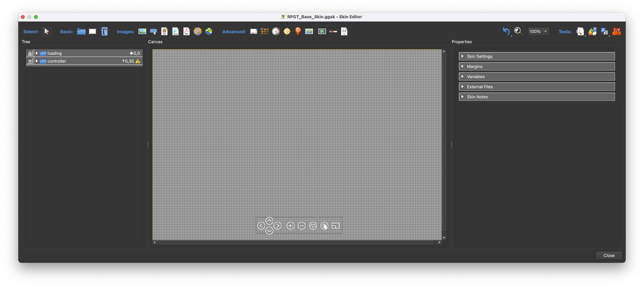Add a Lottie animation element

tap(175, 31)
